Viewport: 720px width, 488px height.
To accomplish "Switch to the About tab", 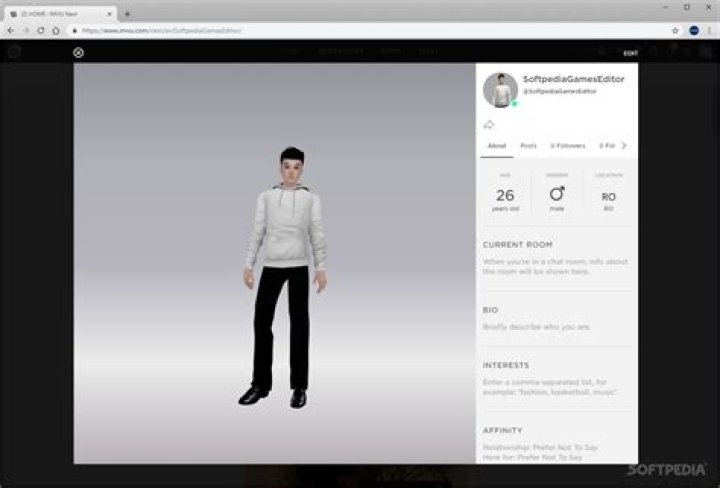I will pos(497,146).
